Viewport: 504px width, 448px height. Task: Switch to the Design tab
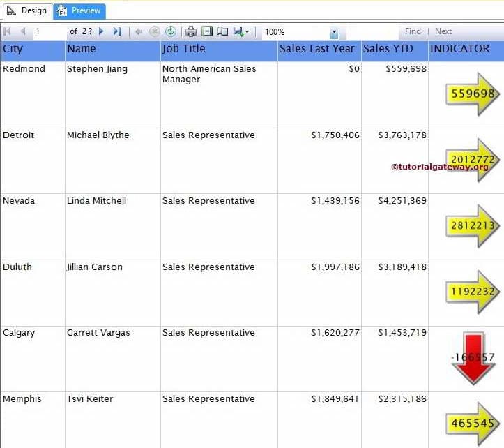click(x=27, y=11)
